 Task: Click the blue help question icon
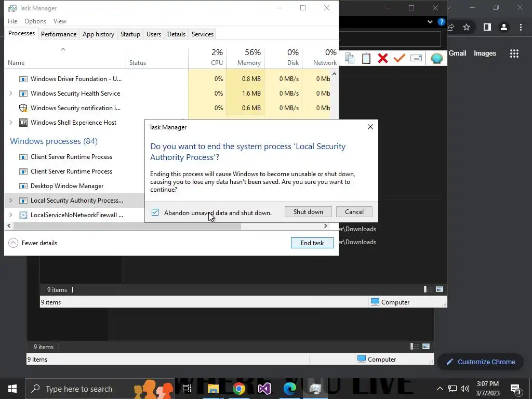pyautogui.click(x=442, y=22)
